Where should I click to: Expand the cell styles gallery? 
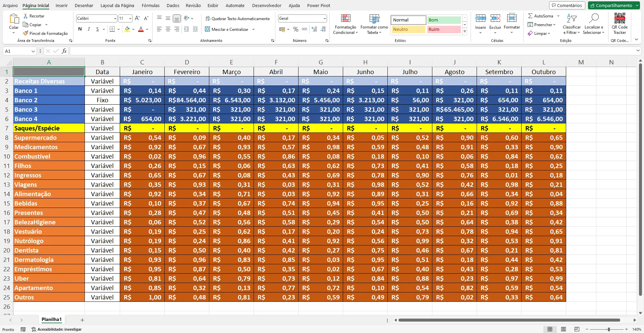tap(465, 32)
